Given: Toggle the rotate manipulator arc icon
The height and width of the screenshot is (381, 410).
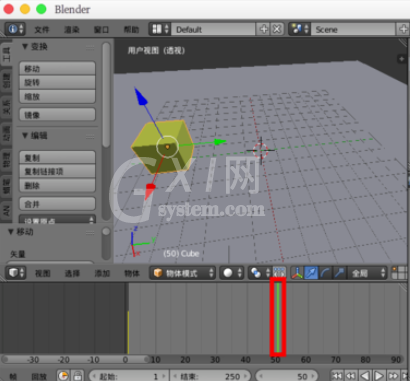Looking at the screenshot, I should pyautogui.click(x=325, y=273).
